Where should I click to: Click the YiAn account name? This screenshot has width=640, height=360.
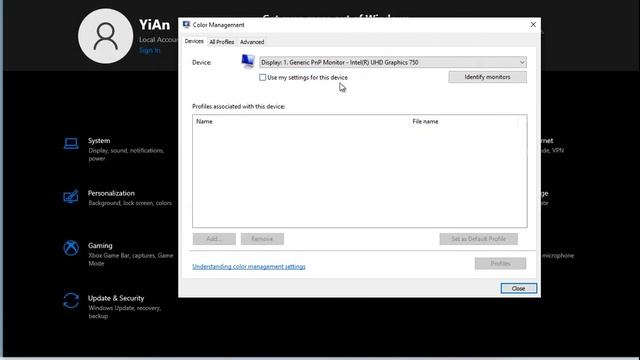154,25
